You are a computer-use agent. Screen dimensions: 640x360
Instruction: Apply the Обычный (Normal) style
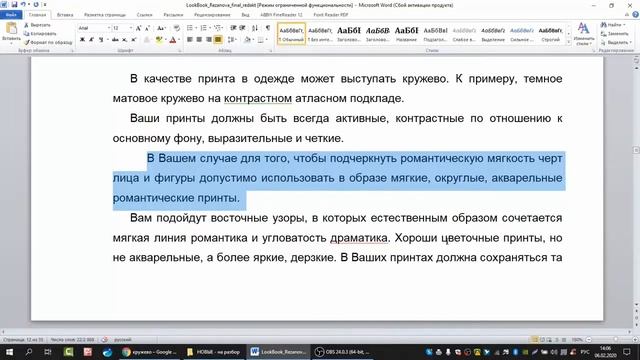(x=291, y=33)
